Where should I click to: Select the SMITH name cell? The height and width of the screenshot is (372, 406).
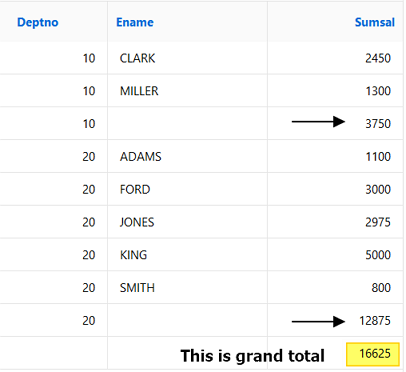coord(137,288)
